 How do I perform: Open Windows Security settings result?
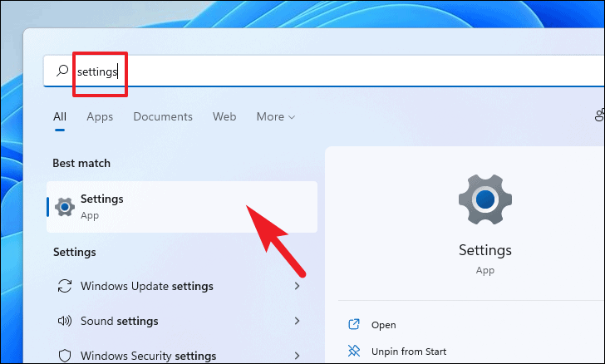(x=182, y=356)
